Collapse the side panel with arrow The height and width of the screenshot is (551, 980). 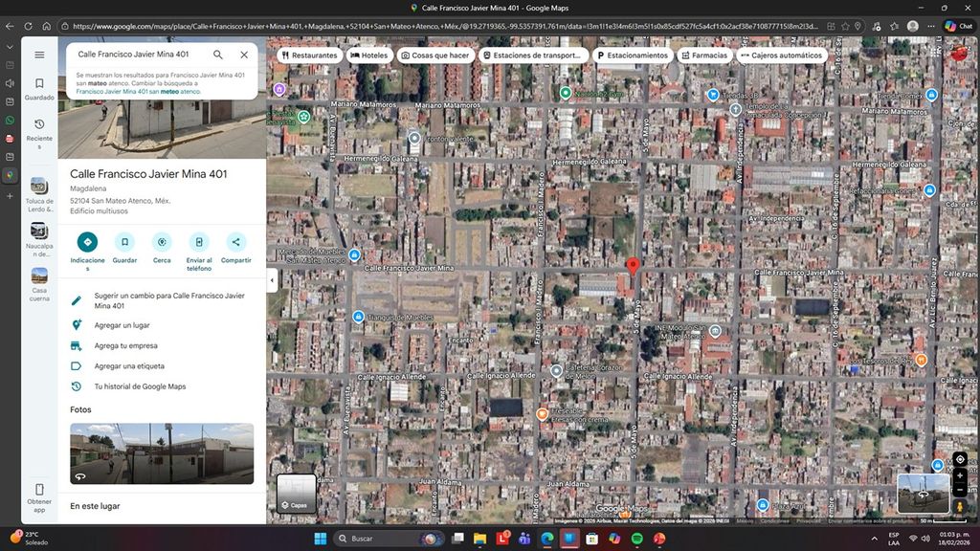272,280
